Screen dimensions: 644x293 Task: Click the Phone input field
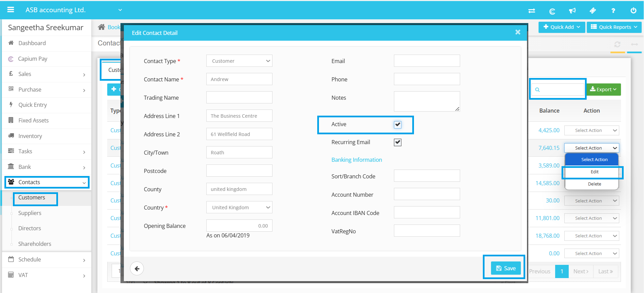pyautogui.click(x=427, y=79)
